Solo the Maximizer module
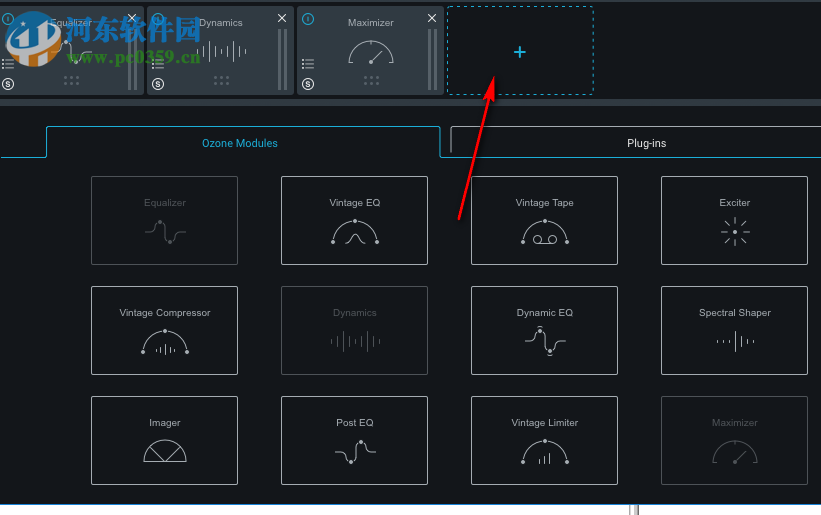This screenshot has width=821, height=515. (308, 84)
